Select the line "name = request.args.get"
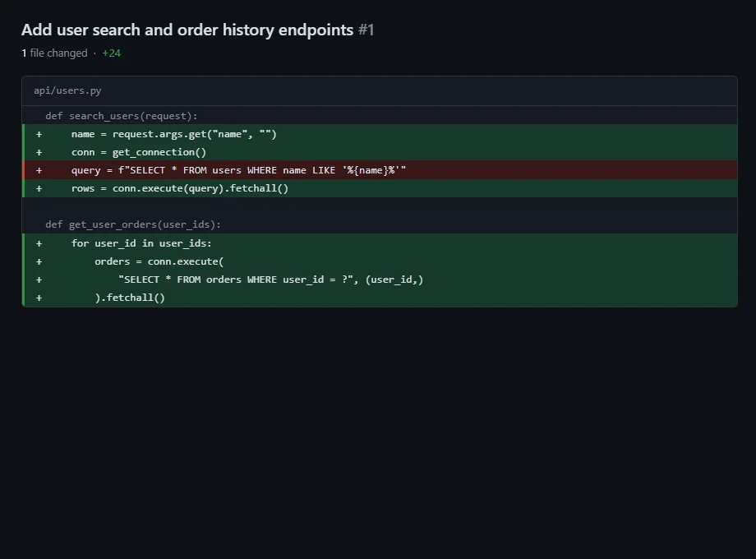 point(380,134)
